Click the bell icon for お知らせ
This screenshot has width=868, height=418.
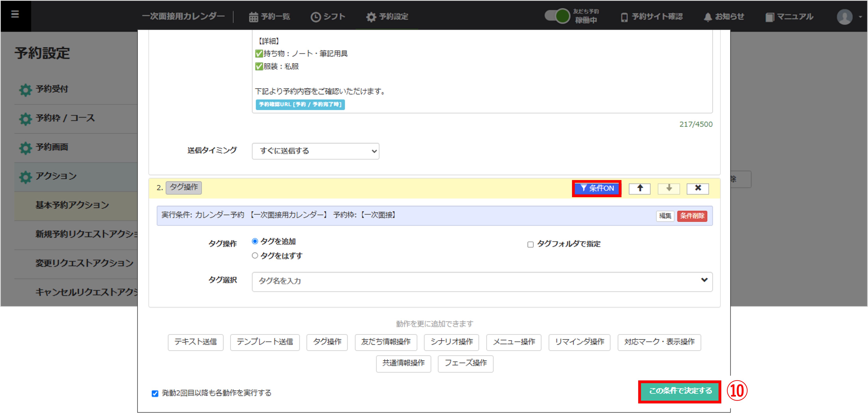point(708,17)
